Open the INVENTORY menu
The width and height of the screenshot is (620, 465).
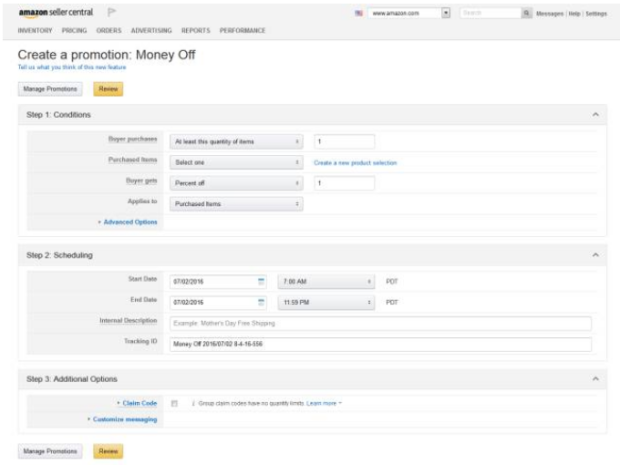click(35, 30)
